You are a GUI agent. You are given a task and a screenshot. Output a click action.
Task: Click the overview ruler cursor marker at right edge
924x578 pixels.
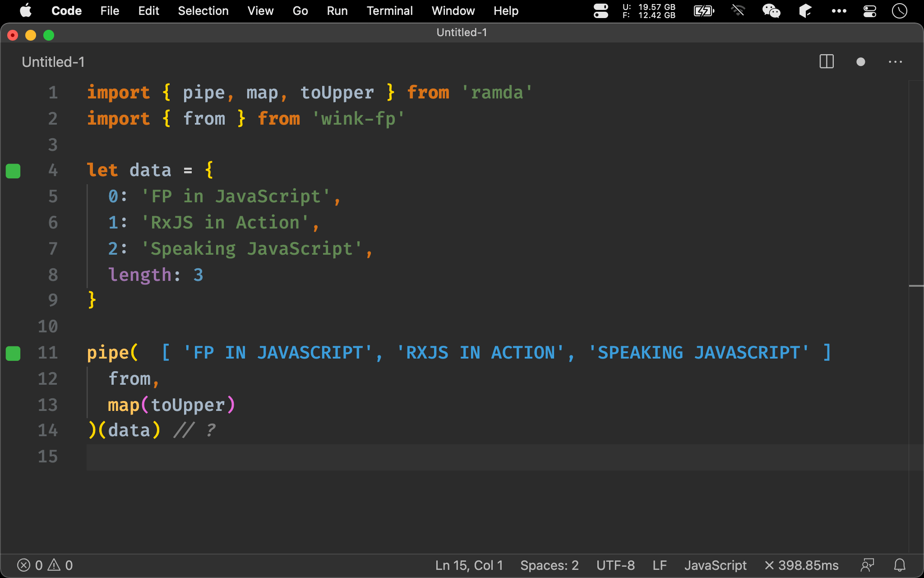tap(916, 286)
